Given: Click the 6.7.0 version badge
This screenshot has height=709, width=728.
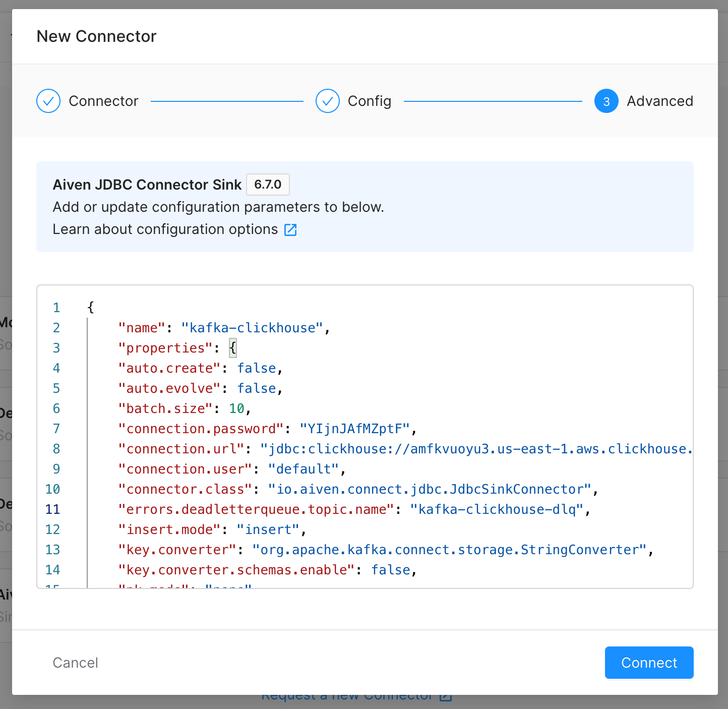Looking at the screenshot, I should click(x=268, y=185).
